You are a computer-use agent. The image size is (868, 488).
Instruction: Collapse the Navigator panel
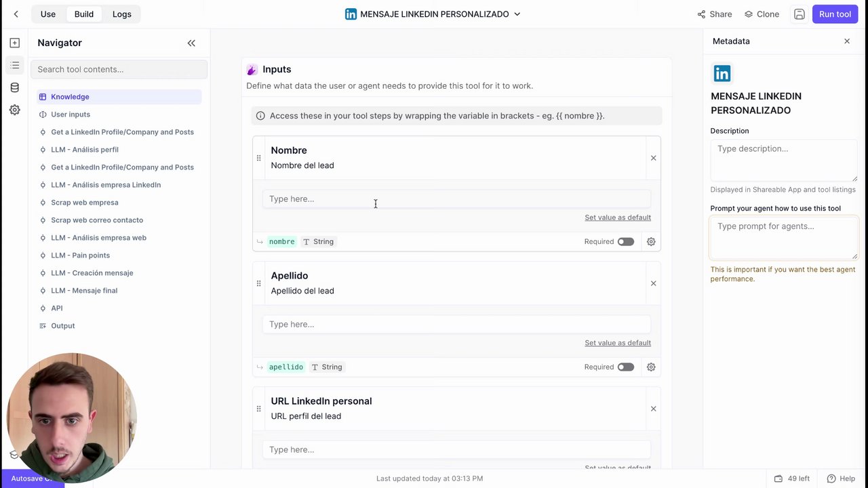191,43
